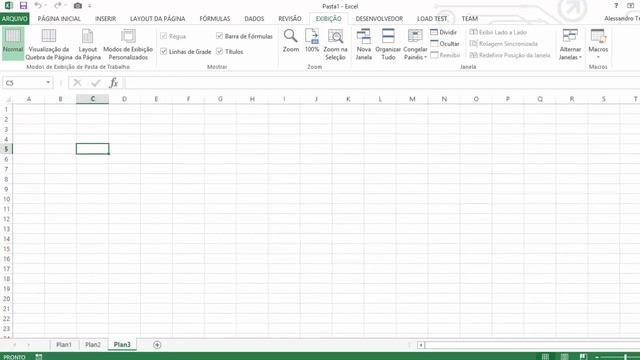Select Page Break Preview icon in status bar
Viewport: 640px width, 360px height.
coord(583,357)
